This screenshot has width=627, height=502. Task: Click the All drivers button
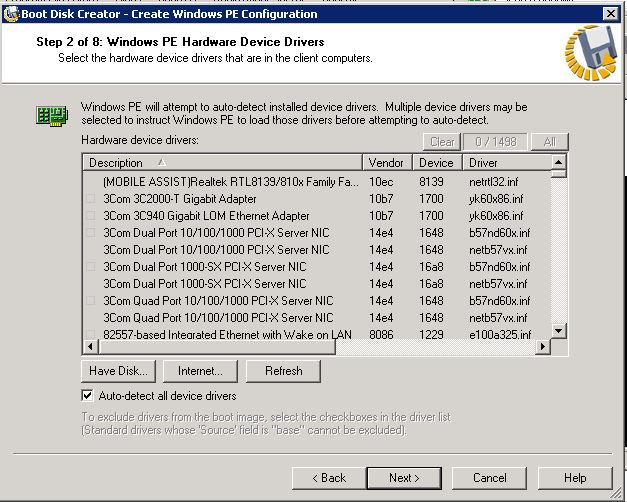(549, 142)
